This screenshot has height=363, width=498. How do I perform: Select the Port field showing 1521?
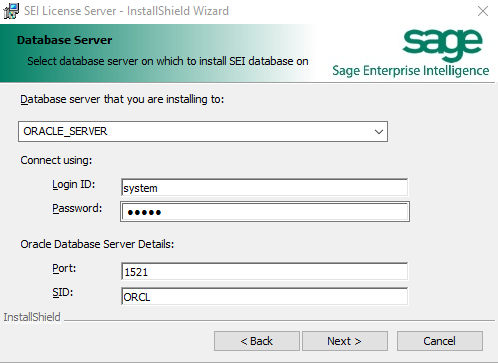264,272
